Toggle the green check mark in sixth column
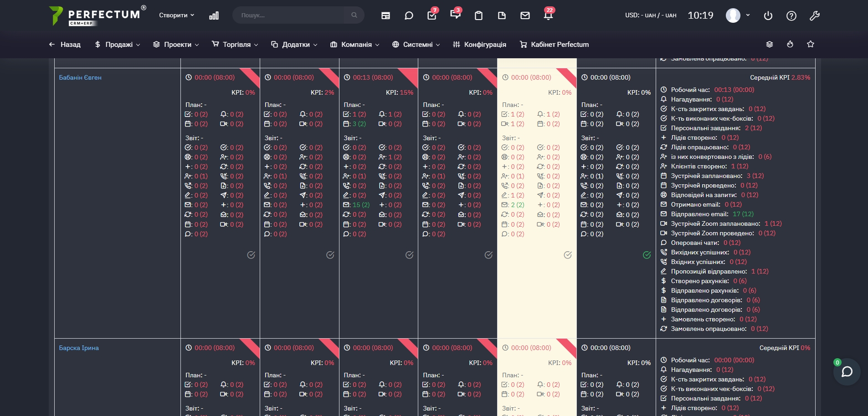The width and height of the screenshot is (868, 416). tap(647, 255)
